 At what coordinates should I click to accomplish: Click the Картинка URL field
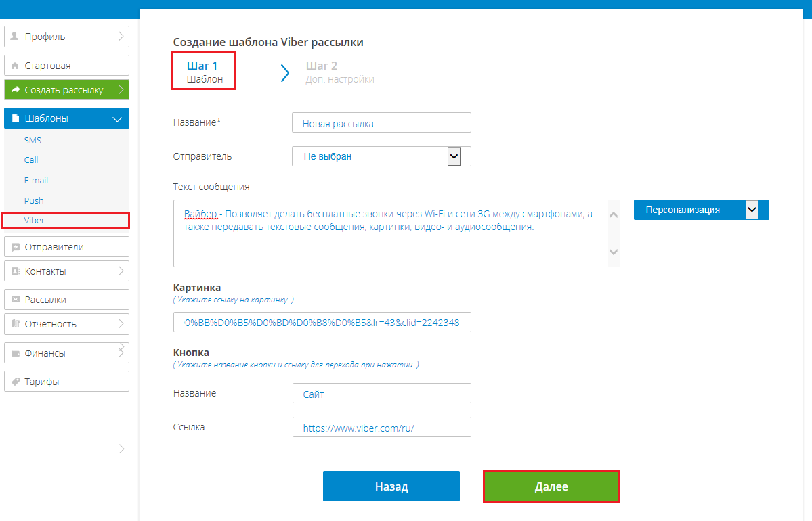[x=322, y=322]
